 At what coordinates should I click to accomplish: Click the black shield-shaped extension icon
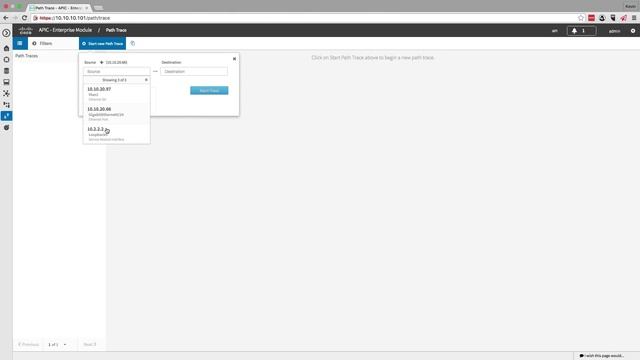[613, 18]
